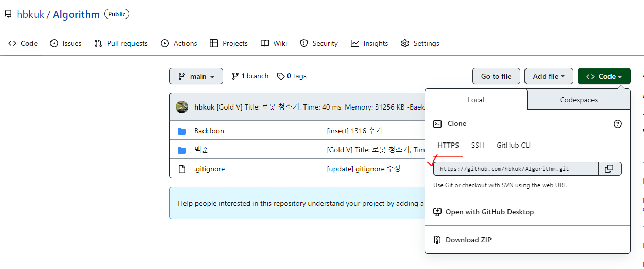Open commit '[update] gitignore 수정'
Image resolution: width=644 pixels, height=269 pixels.
(x=364, y=169)
